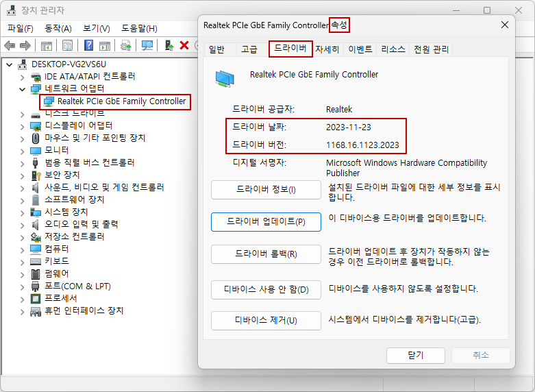Click the 키보드 category icon
This screenshot has height=392, width=535.
point(36,262)
